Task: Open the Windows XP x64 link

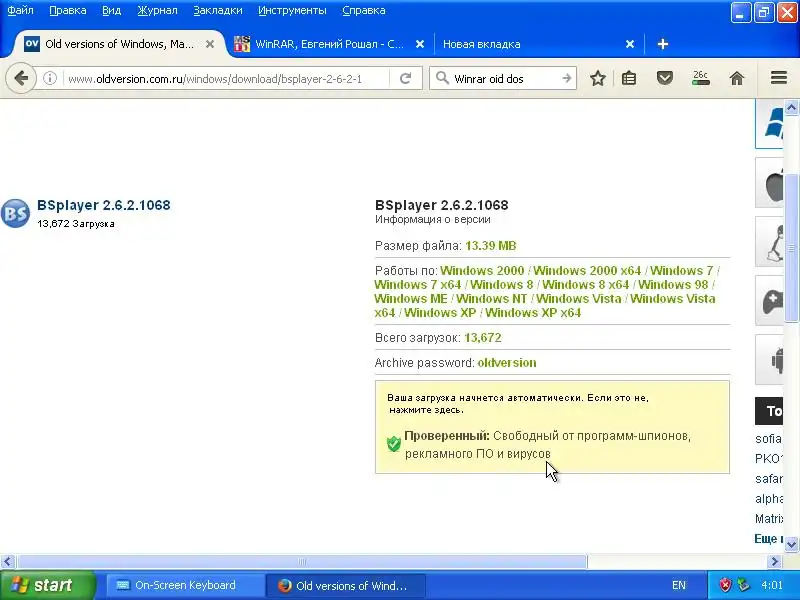Action: [533, 313]
